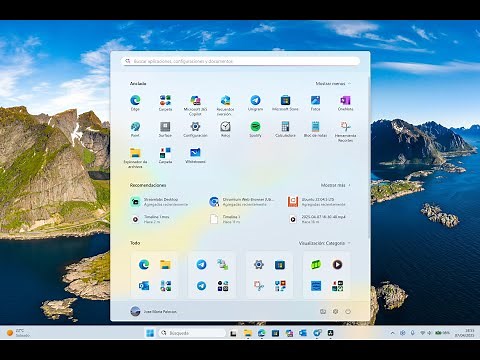Open second Telegram icon in Todo category
Image resolution: width=480 pixels, height=360 pixels.
pyautogui.click(x=201, y=286)
